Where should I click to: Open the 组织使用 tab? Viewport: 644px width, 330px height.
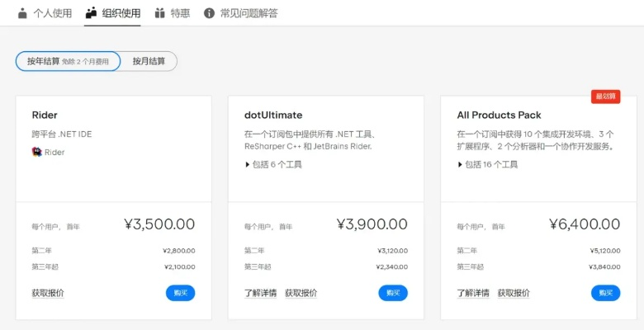(113, 13)
